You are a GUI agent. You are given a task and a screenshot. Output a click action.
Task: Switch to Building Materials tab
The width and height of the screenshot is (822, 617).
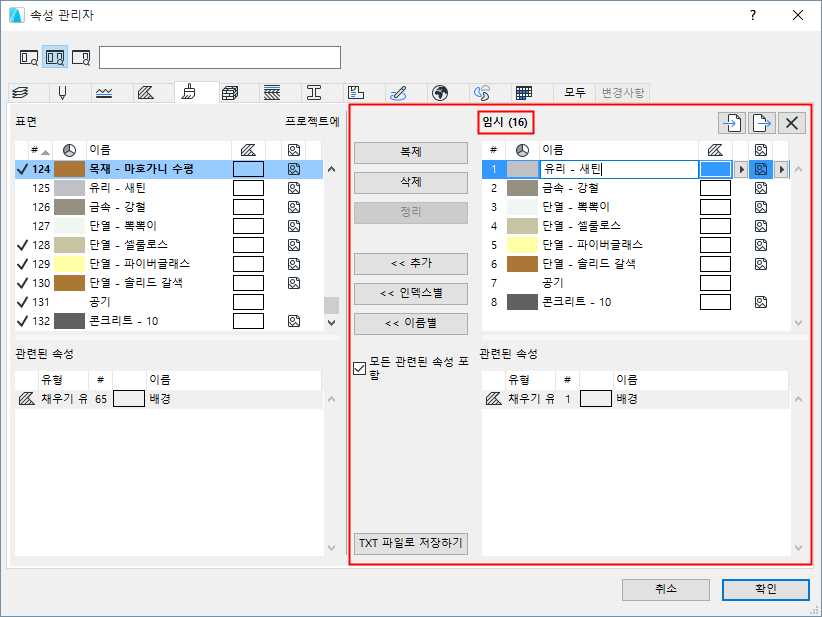(230, 93)
